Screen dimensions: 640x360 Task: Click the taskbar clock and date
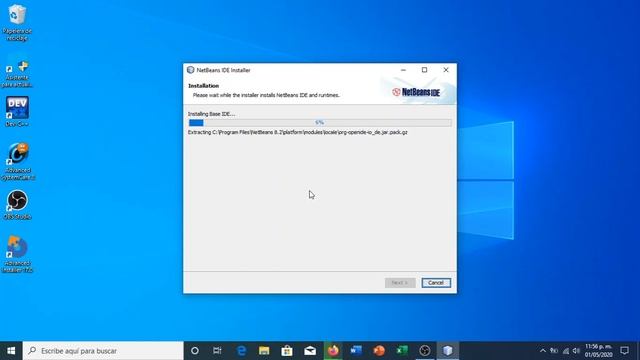click(x=598, y=351)
